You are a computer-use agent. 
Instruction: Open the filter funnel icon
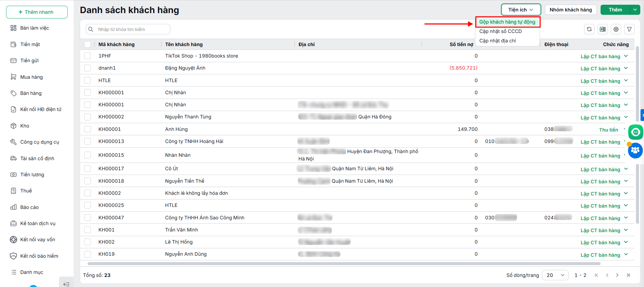coord(629,29)
